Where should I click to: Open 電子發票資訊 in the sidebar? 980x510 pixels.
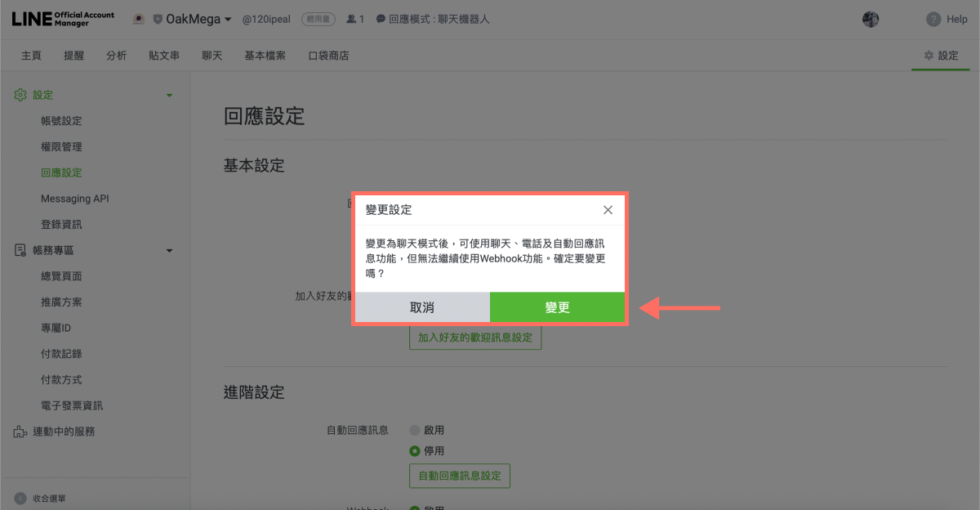click(72, 406)
